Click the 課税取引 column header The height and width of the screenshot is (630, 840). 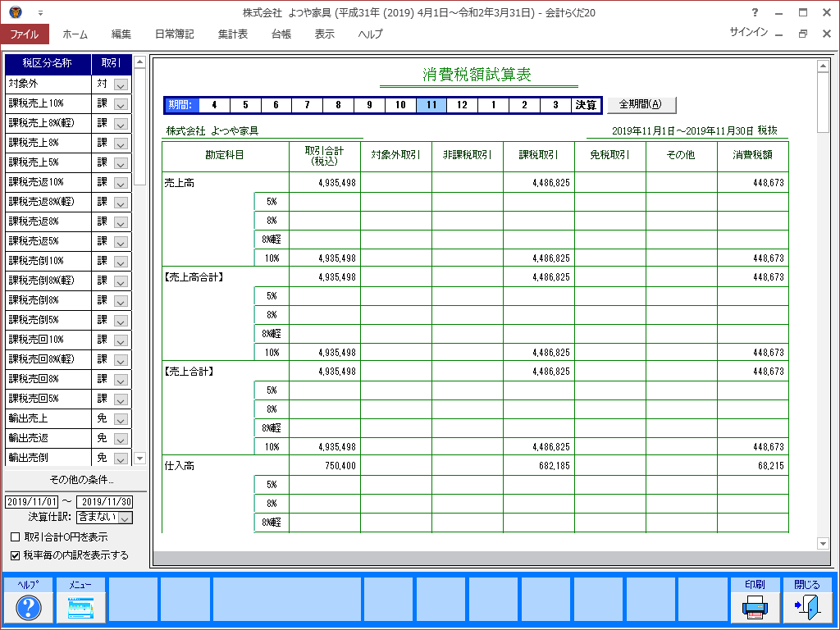[538, 155]
